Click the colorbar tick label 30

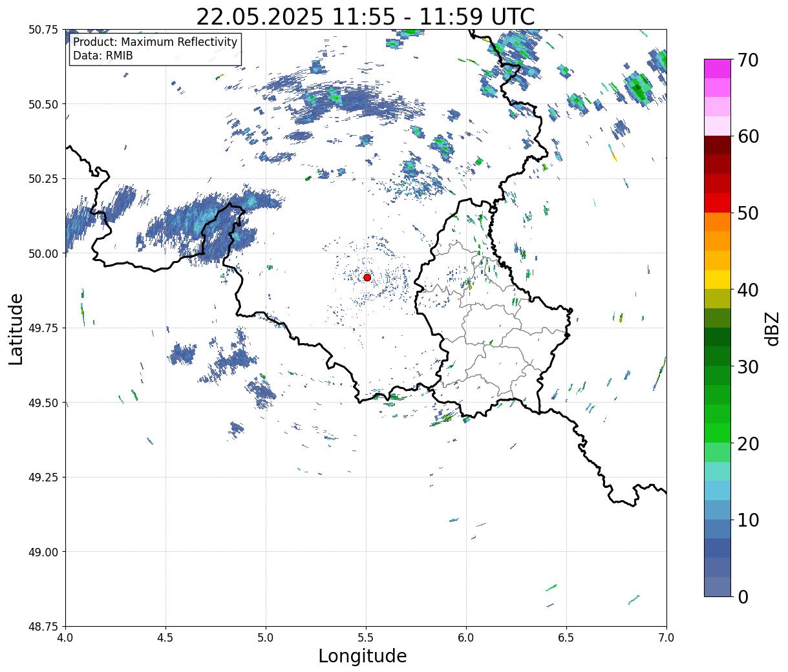coord(748,367)
